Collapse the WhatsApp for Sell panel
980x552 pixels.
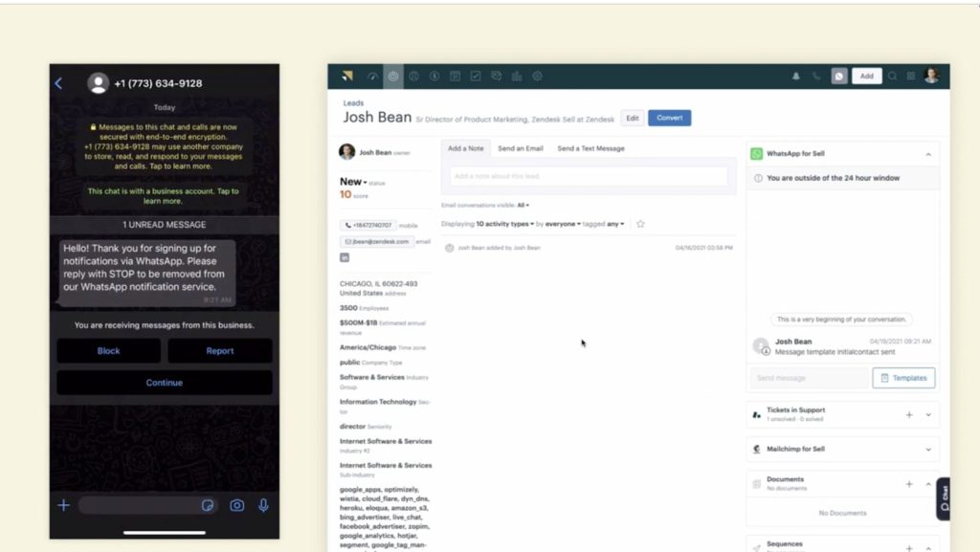click(x=928, y=154)
